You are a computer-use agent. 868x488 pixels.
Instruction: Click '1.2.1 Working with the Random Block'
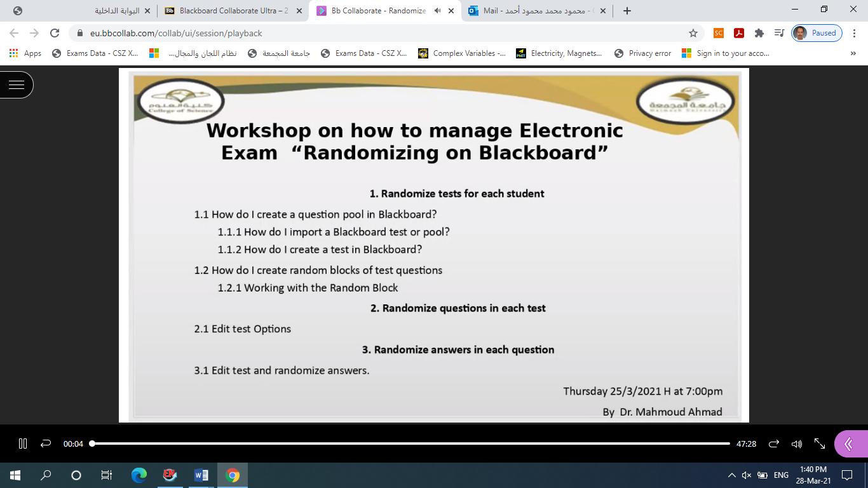tap(308, 288)
